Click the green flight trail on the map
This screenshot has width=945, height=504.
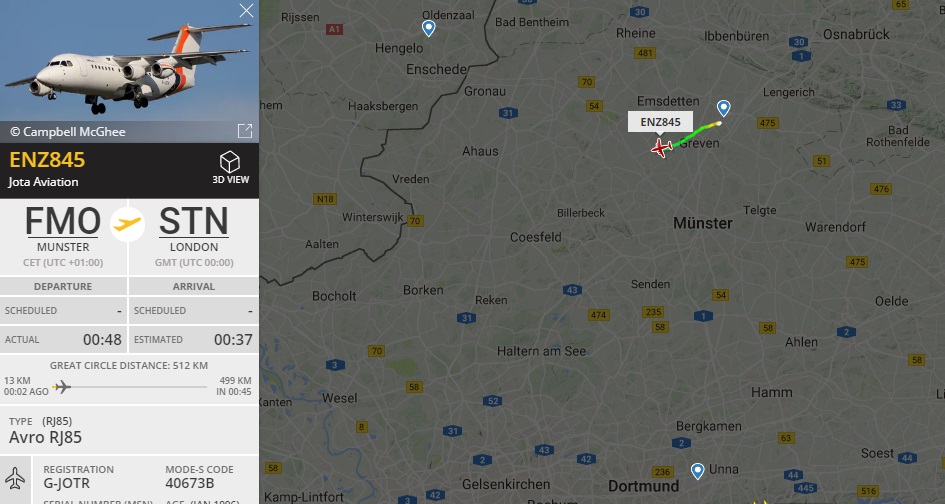[x=696, y=134]
